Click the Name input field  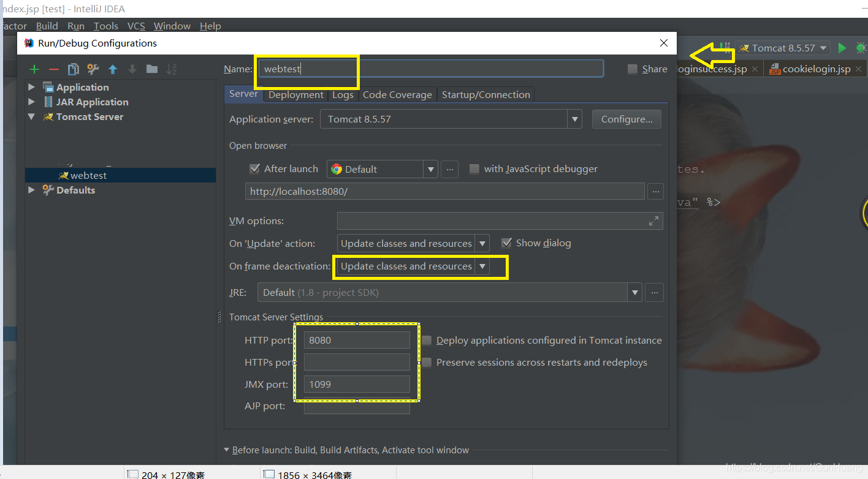[x=430, y=69]
